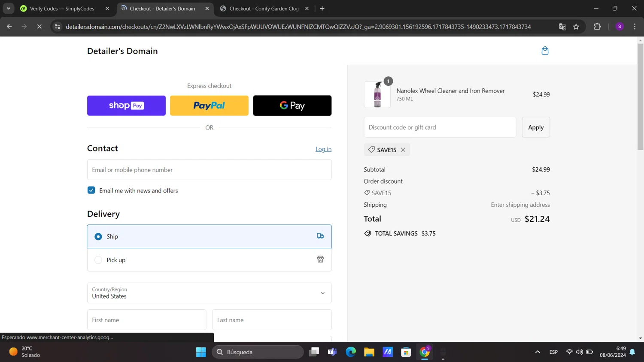
Task: Click the Nanolex Wheel Cleaner and Iron Remover title
Action: (x=450, y=91)
